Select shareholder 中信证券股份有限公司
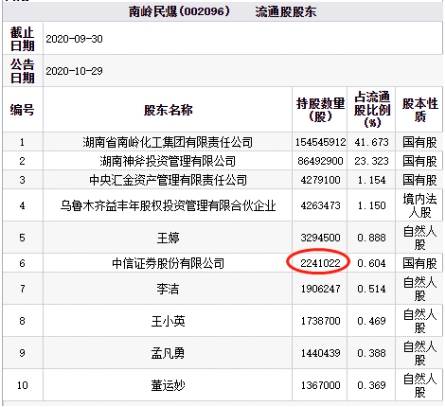The image size is (445, 407). (168, 263)
